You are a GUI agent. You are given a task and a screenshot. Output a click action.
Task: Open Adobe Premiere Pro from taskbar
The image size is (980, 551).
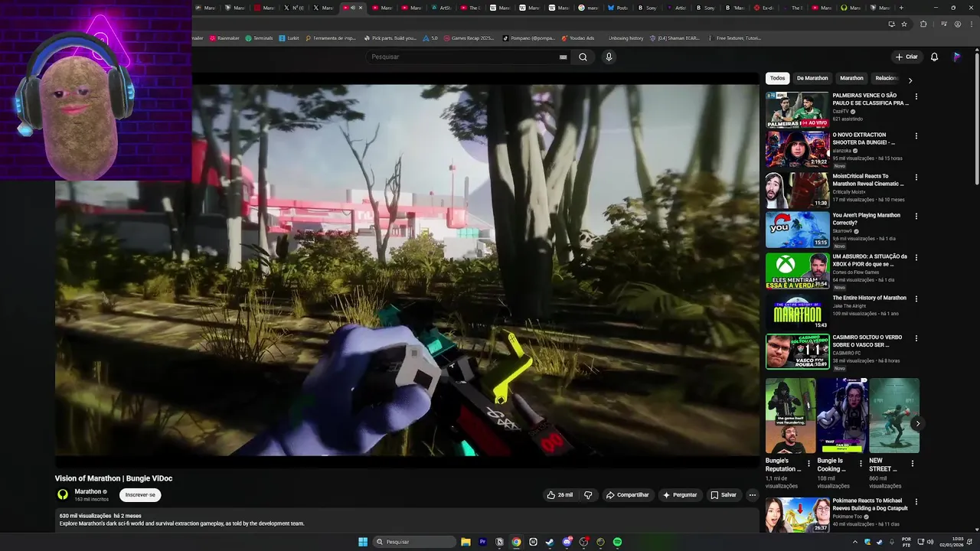point(482,542)
